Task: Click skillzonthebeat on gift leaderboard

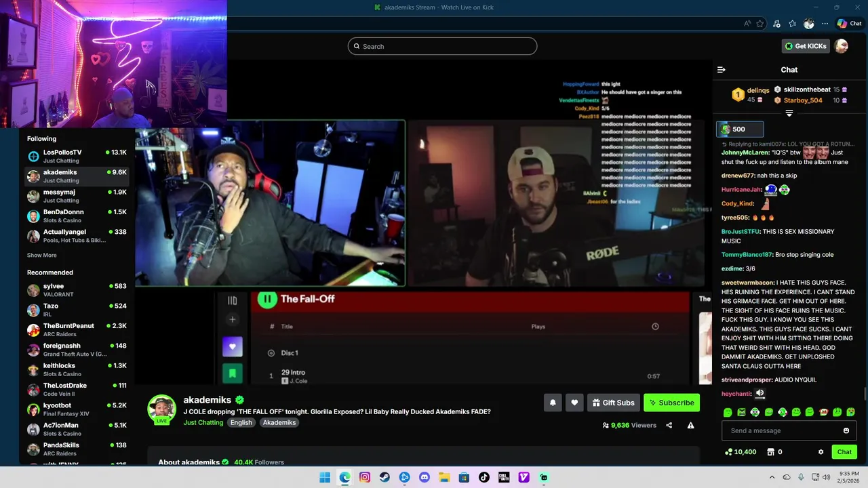Action: pyautogui.click(x=807, y=89)
